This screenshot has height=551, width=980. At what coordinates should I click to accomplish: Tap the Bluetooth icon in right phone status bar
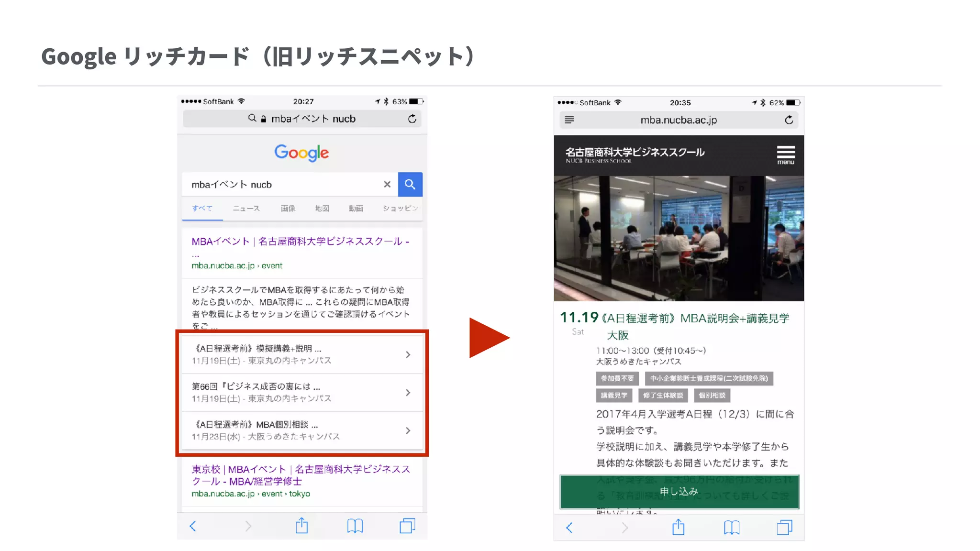(x=763, y=102)
